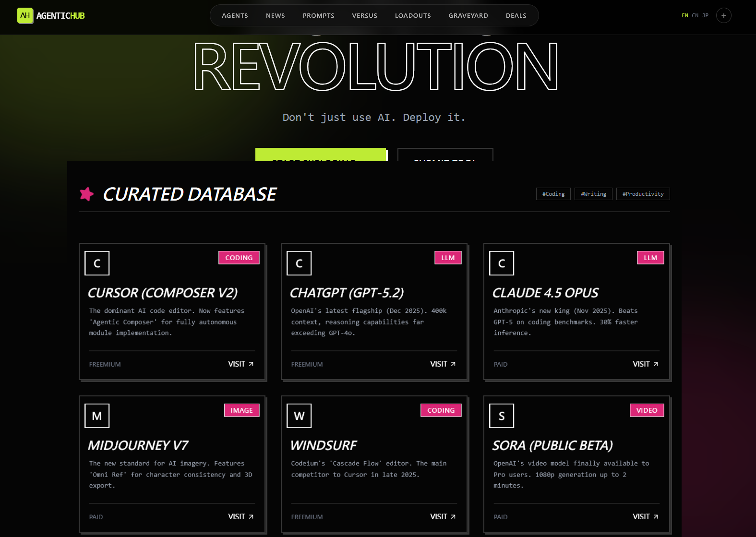The image size is (756, 537).
Task: Open the Graveyard page
Action: coord(468,15)
